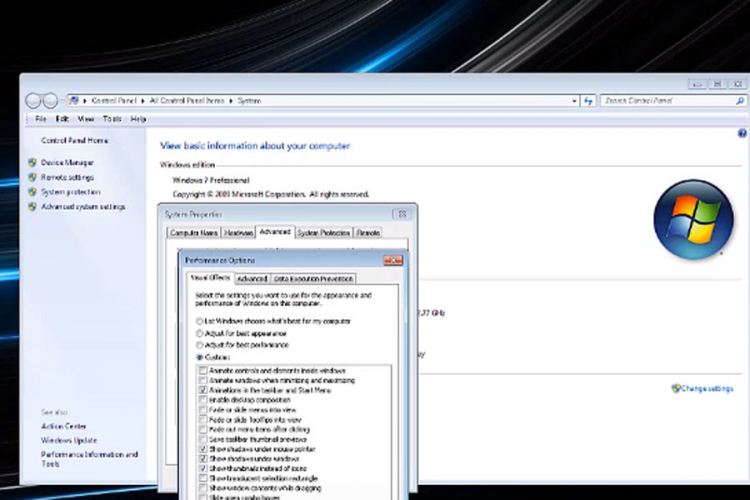The height and width of the screenshot is (500, 750).
Task: Select the Remote tab
Action: (368, 233)
